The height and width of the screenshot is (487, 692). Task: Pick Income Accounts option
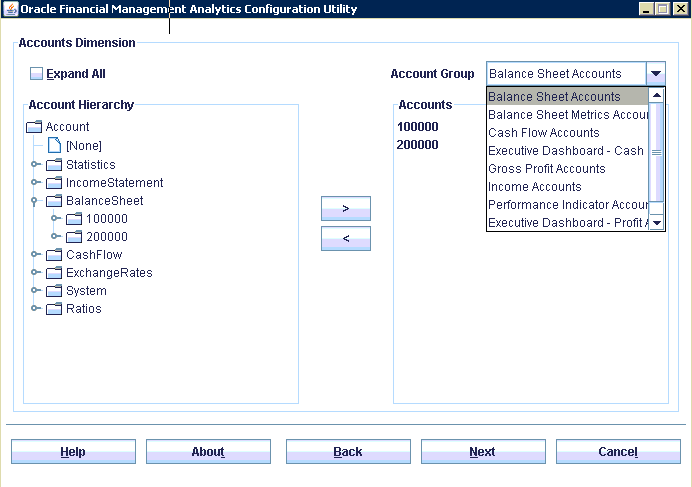[x=568, y=187]
